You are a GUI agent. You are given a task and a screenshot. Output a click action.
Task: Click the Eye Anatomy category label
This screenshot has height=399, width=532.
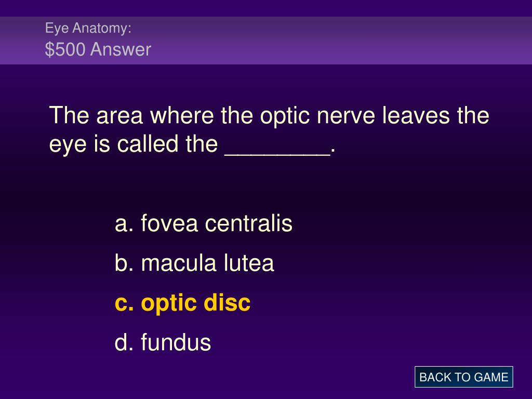pyautogui.click(x=88, y=28)
